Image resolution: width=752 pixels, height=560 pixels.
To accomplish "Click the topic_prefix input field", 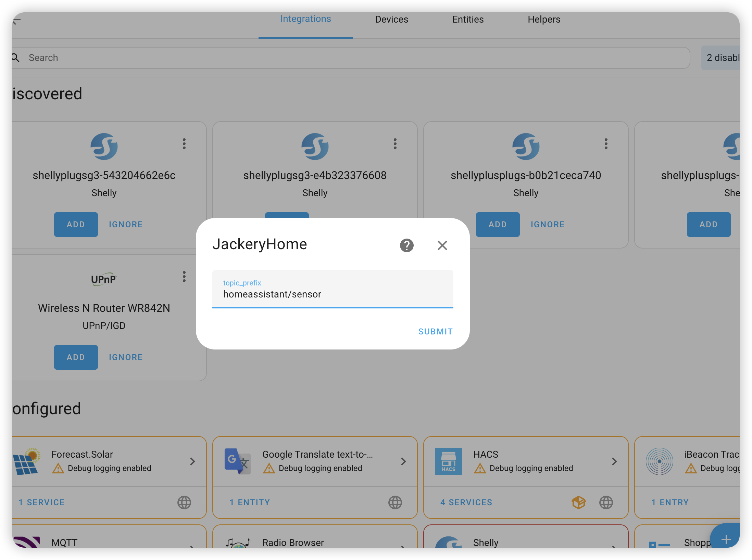I will [333, 289].
